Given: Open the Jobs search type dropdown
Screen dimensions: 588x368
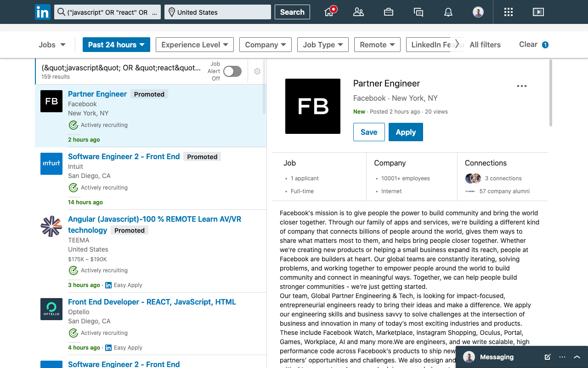Looking at the screenshot, I should point(52,45).
